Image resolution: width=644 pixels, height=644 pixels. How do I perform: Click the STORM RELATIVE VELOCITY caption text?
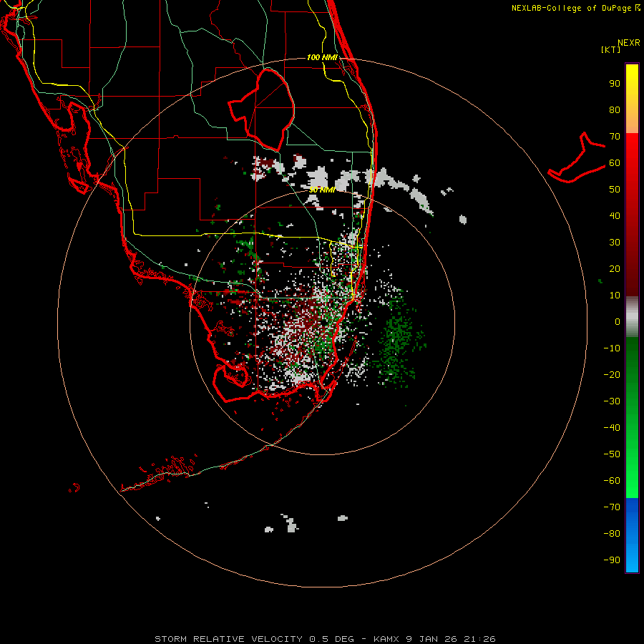(228, 639)
